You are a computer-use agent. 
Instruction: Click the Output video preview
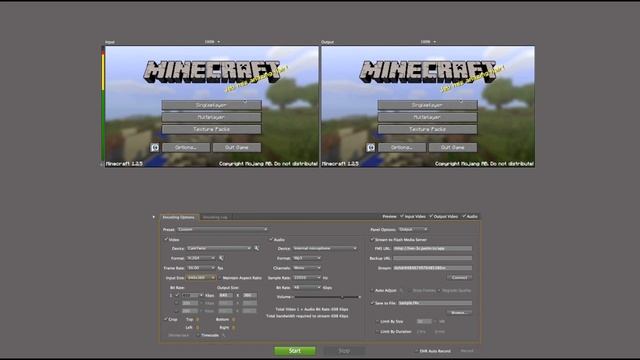point(428,107)
